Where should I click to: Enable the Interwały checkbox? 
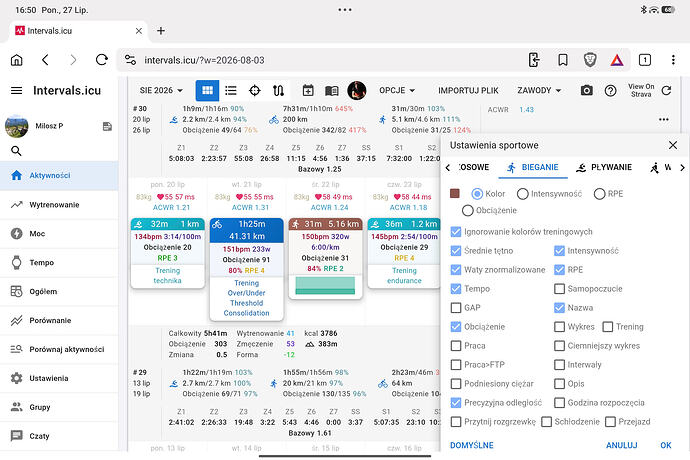[559, 364]
